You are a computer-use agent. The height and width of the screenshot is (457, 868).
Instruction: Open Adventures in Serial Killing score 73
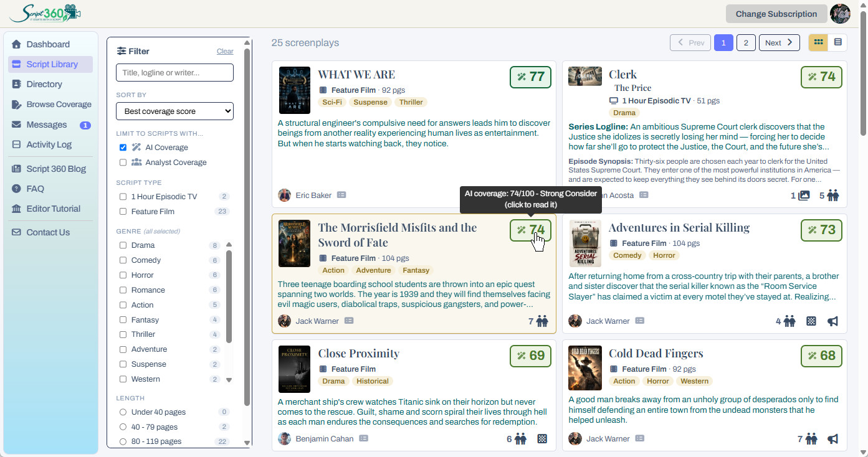click(x=821, y=230)
